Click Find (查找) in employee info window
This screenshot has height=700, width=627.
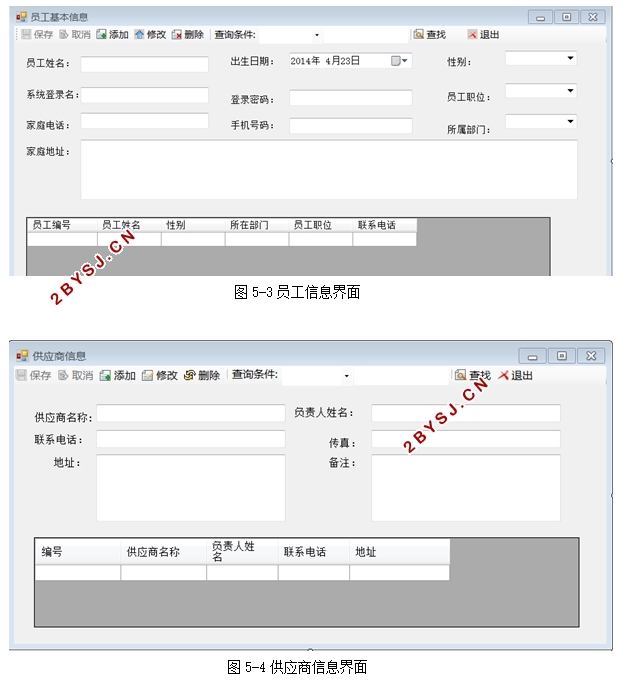point(430,34)
